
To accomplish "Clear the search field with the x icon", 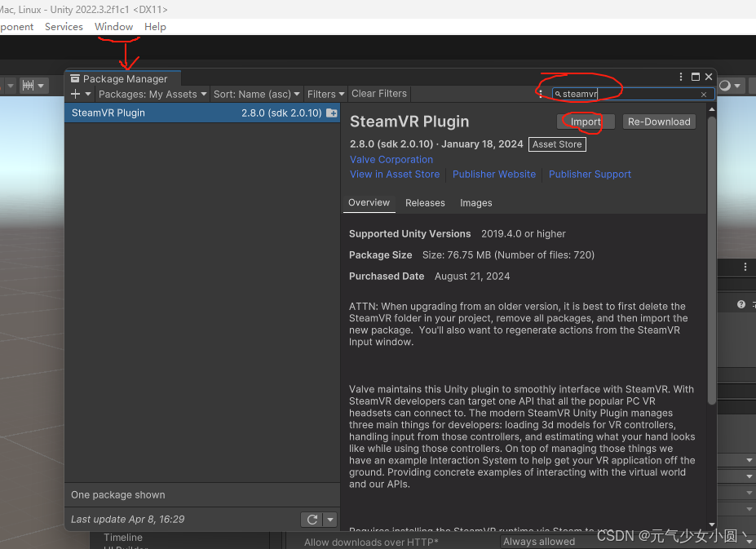I will click(704, 95).
